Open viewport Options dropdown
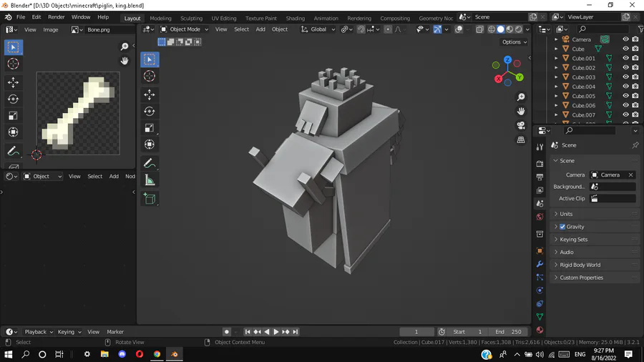Viewport: 644px width, 362px height. tap(514, 42)
